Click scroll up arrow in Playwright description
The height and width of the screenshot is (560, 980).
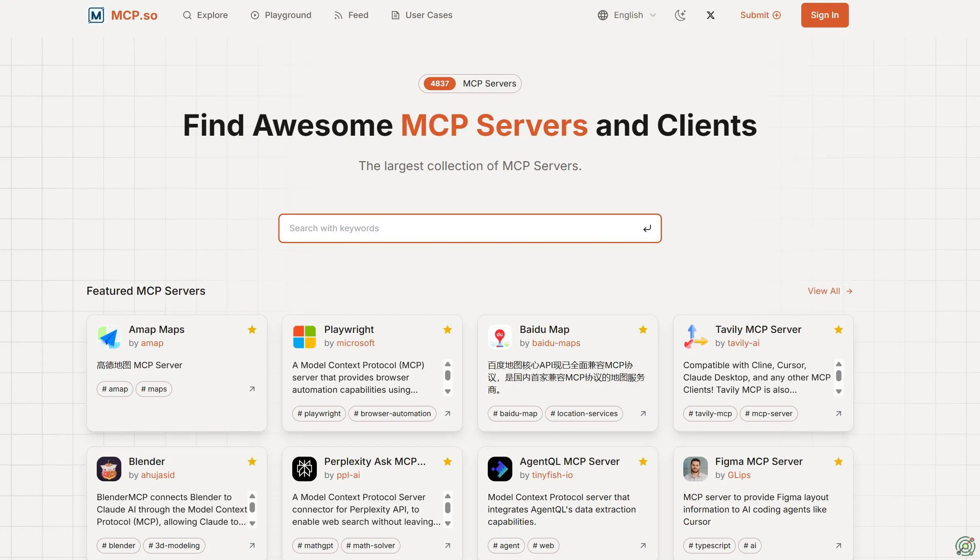448,364
